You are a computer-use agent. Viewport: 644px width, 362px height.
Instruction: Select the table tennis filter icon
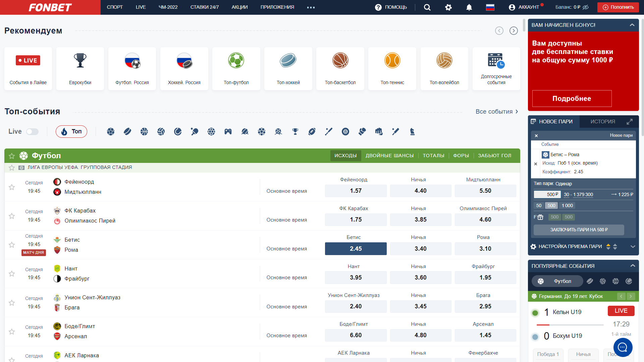tap(195, 132)
